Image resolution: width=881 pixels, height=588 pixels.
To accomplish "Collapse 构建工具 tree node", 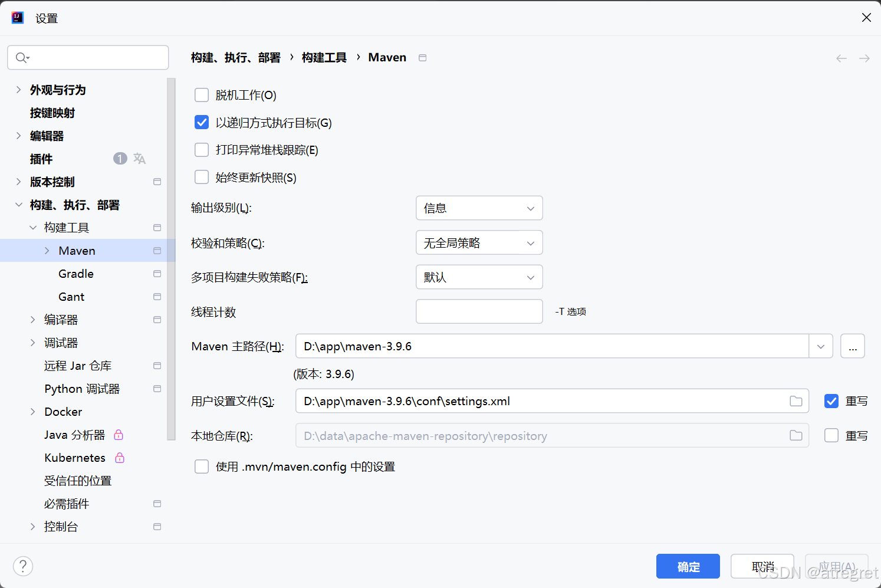I will [33, 228].
